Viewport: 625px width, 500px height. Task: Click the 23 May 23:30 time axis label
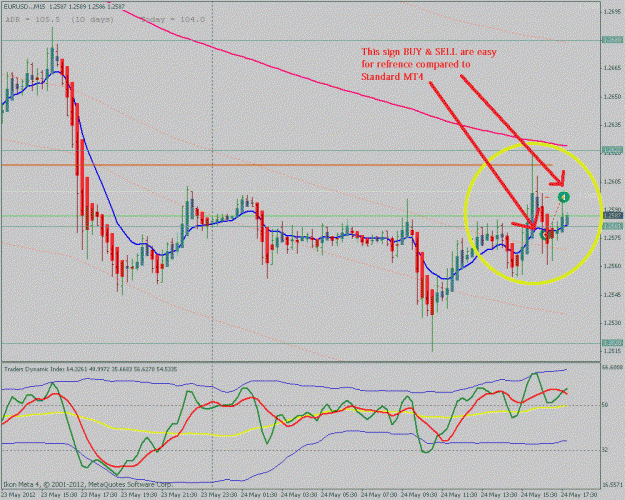[x=218, y=495]
